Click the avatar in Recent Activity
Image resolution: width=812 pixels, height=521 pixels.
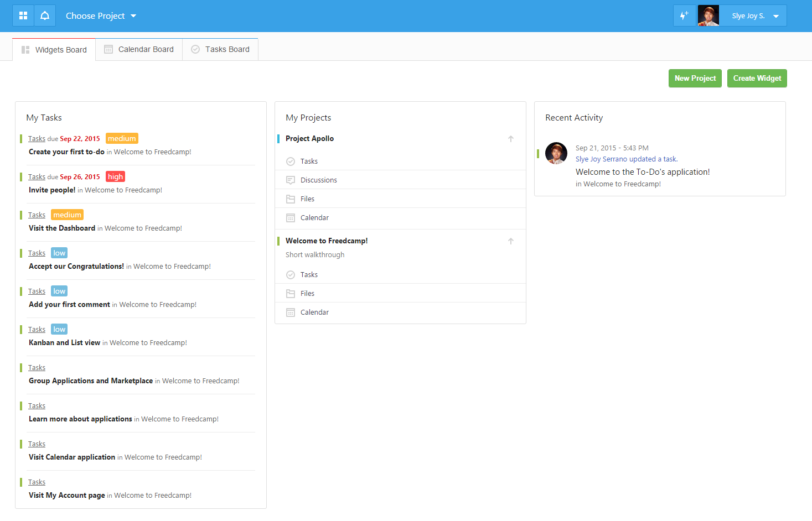556,153
